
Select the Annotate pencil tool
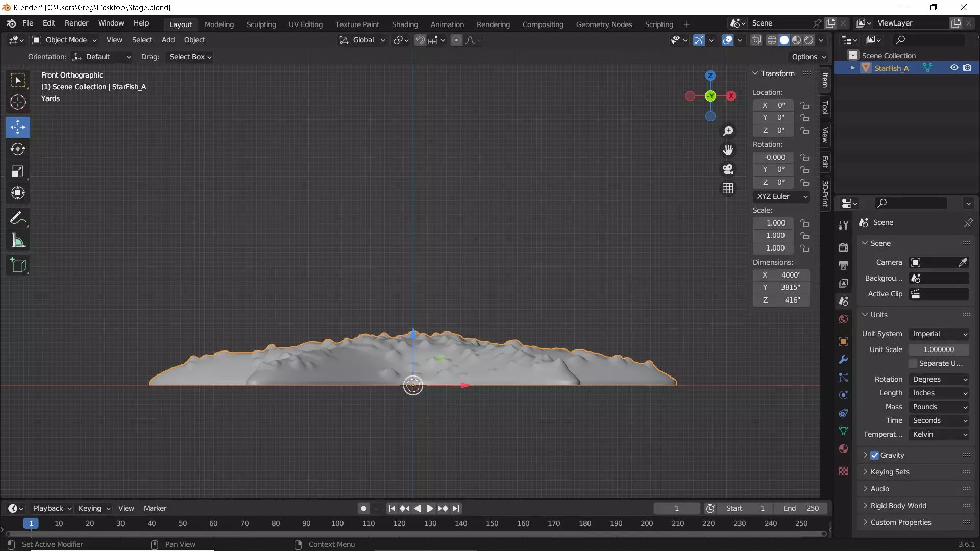tap(18, 218)
